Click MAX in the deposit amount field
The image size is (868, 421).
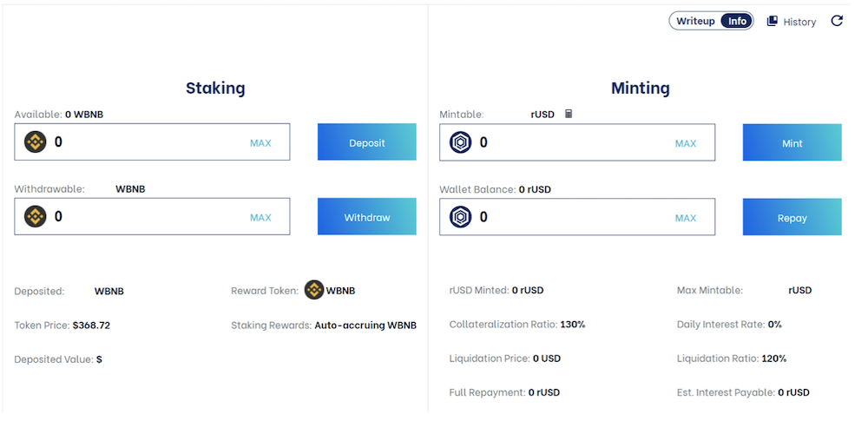click(x=260, y=143)
